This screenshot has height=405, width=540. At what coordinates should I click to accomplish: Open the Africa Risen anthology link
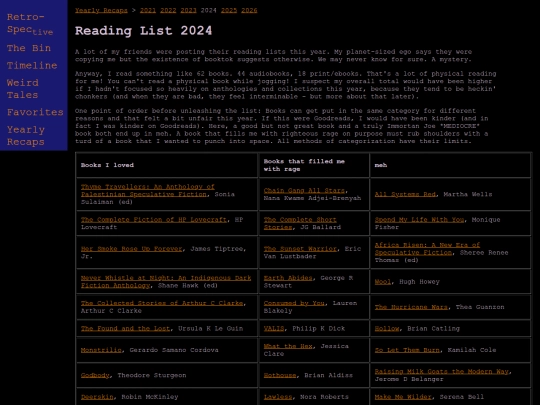point(427,249)
